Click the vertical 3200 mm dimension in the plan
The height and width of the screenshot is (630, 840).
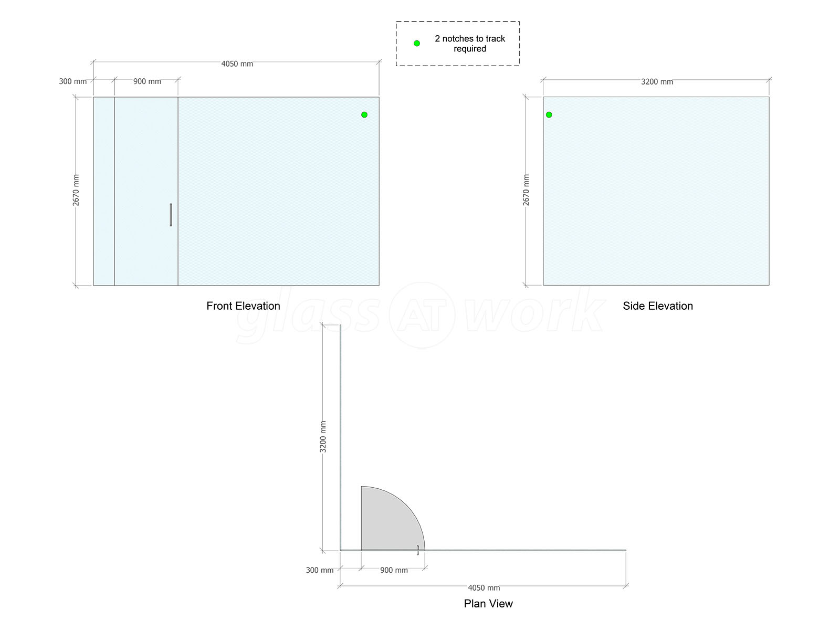point(323,437)
